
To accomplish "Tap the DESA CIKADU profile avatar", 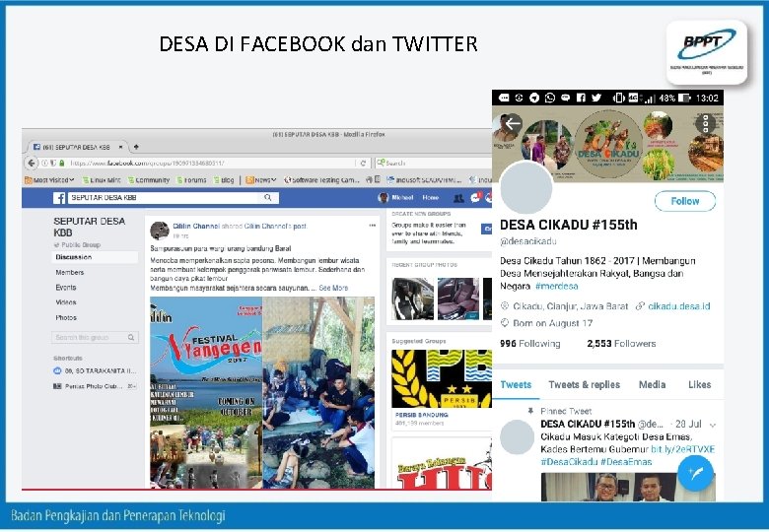I will (x=526, y=187).
